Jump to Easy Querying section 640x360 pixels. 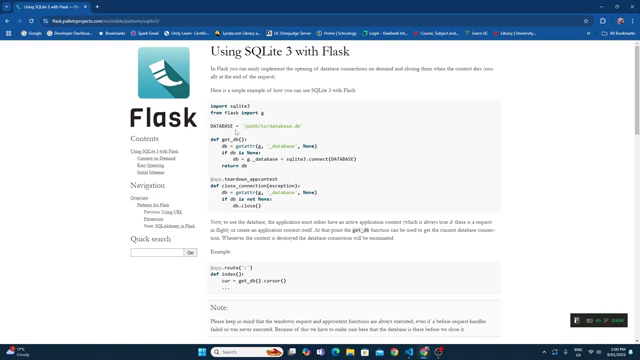tap(150, 165)
